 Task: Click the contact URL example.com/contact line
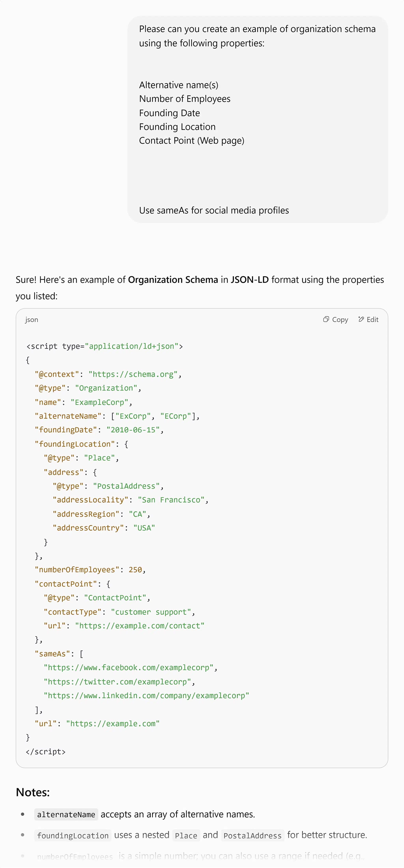click(x=124, y=626)
